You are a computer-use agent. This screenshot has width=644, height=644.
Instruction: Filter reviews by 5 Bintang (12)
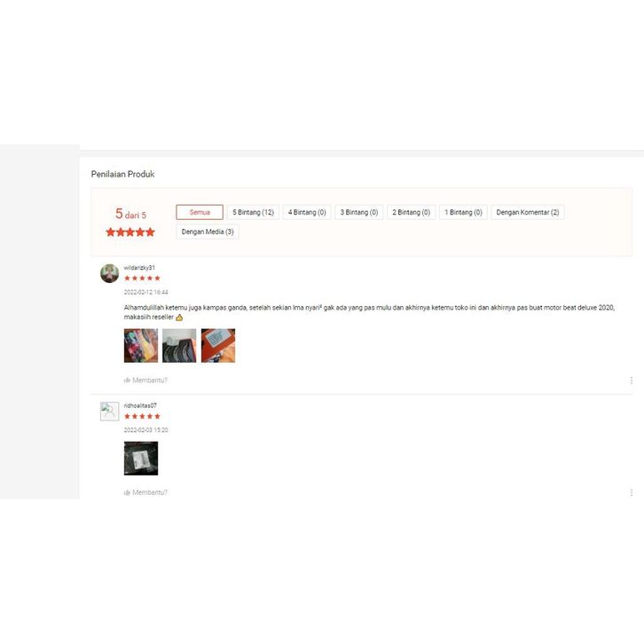(253, 212)
